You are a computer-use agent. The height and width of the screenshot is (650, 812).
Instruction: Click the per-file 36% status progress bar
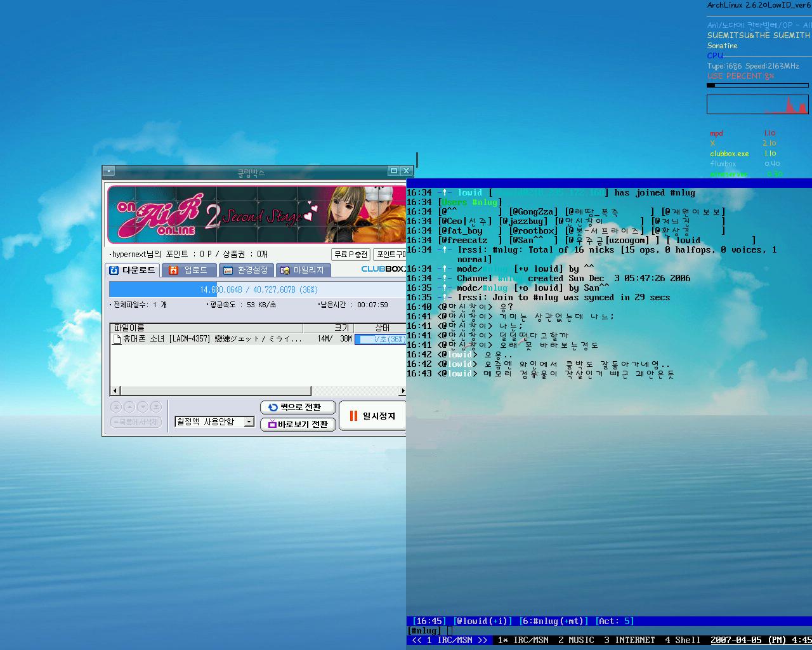point(381,339)
